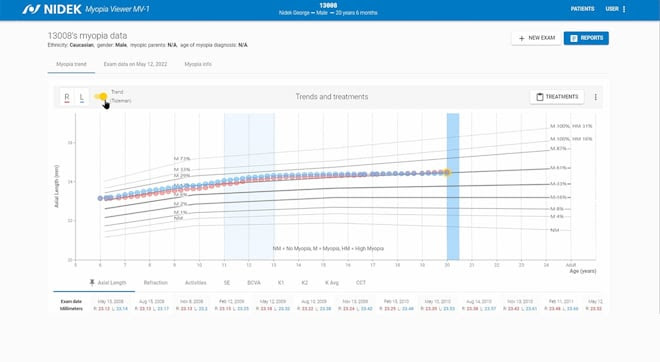Click the plus icon on New Exam
The height and width of the screenshot is (362, 660).
(522, 38)
